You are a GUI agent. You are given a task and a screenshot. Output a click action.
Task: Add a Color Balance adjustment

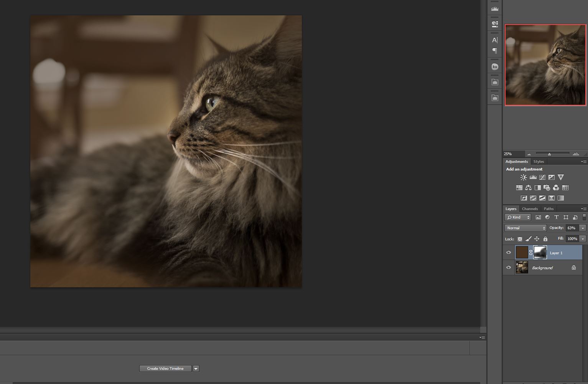pyautogui.click(x=528, y=188)
